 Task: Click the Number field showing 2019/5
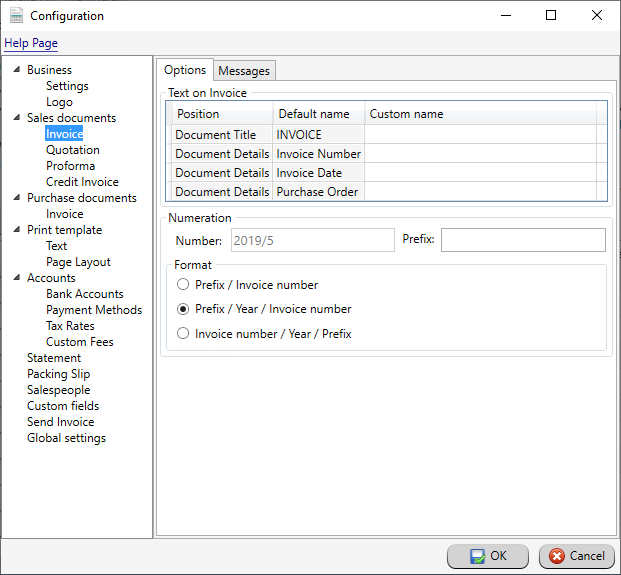(x=313, y=240)
